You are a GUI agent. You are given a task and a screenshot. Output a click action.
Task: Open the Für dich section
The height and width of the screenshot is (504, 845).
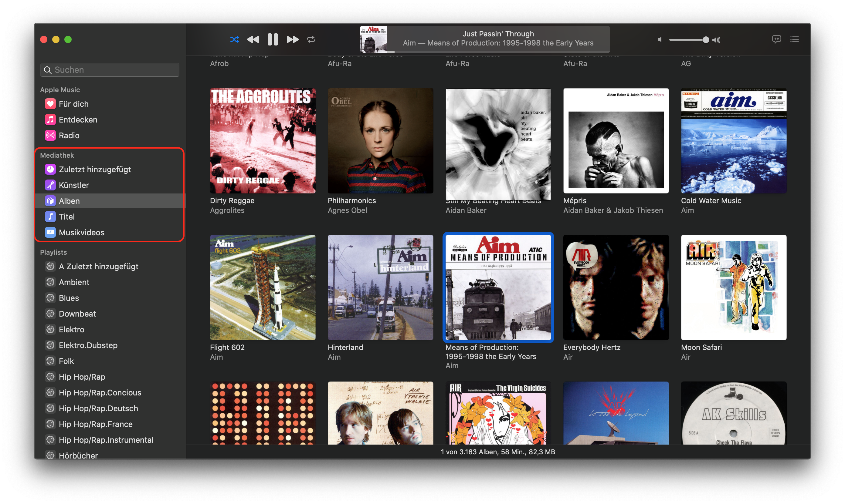coord(73,104)
